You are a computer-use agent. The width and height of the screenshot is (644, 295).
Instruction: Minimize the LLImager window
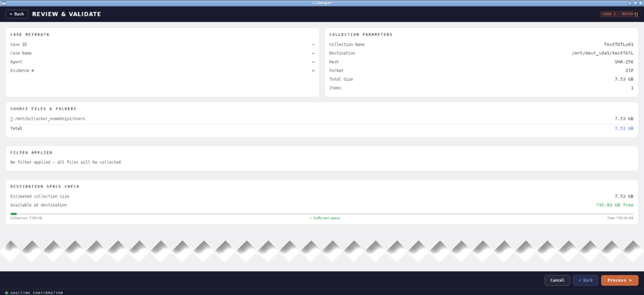click(630, 3)
